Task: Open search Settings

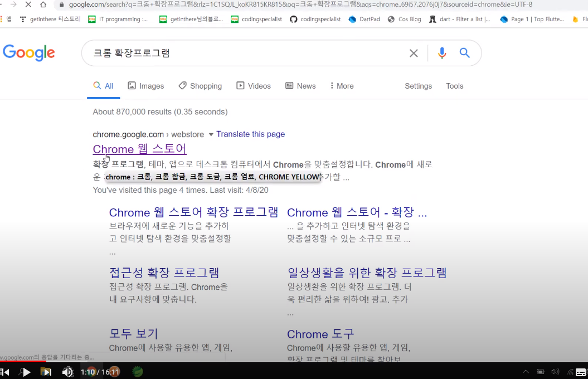Action: tap(418, 86)
